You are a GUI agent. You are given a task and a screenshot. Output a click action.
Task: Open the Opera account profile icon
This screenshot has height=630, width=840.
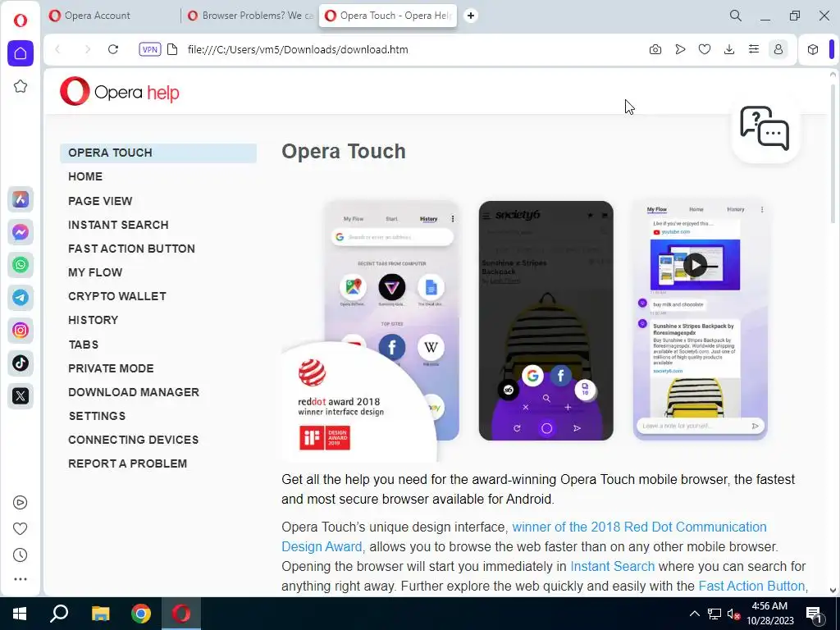click(778, 49)
